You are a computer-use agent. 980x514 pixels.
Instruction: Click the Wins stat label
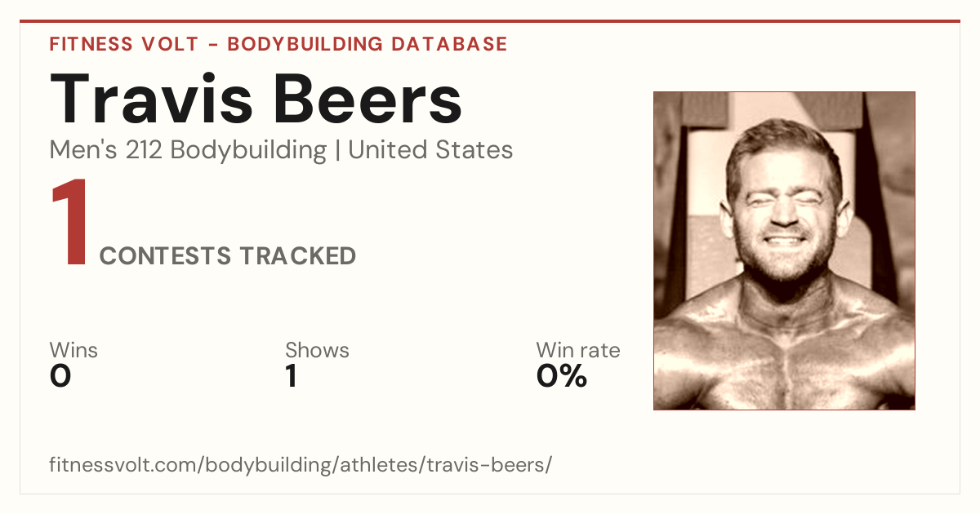click(73, 350)
